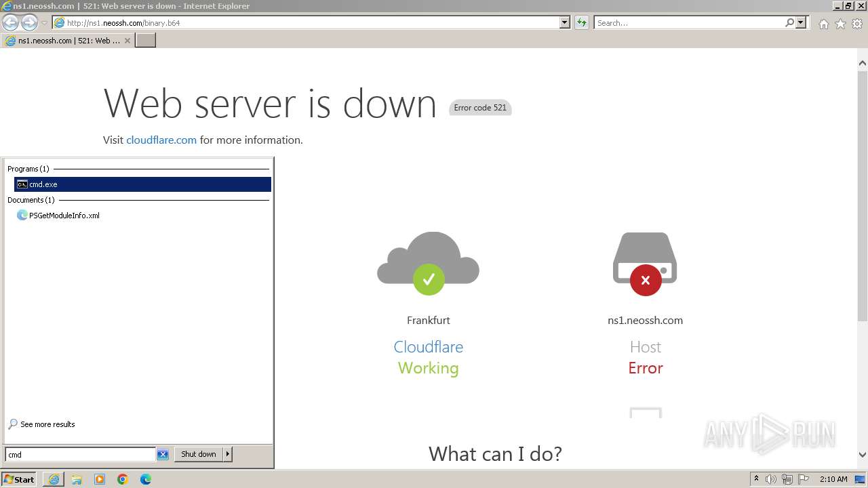Click the volume speaker tray icon
The width and height of the screenshot is (868, 488).
771,479
